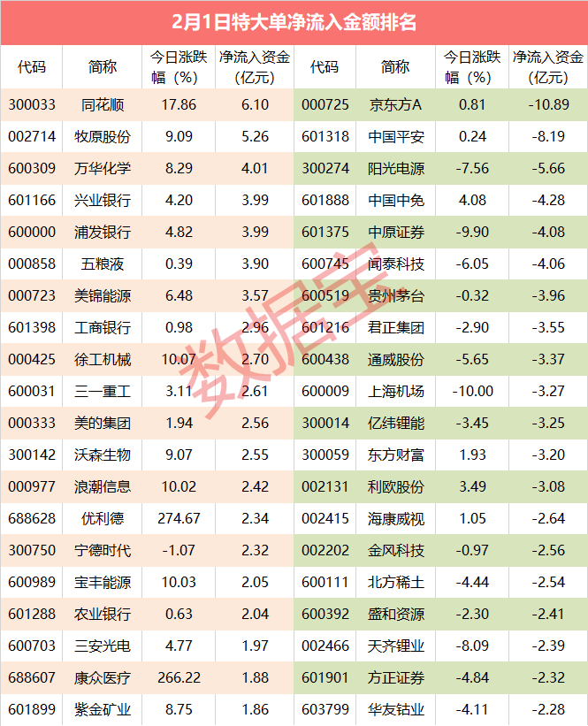Select stock code 000425
The width and height of the screenshot is (588, 726).
pos(32,359)
